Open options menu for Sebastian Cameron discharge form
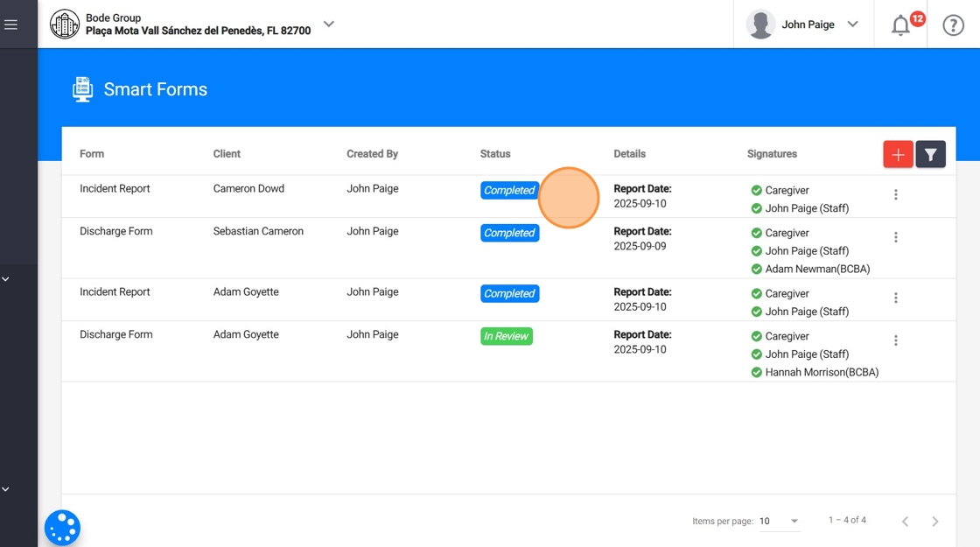Screen dimensions: 980x547 (896, 237)
